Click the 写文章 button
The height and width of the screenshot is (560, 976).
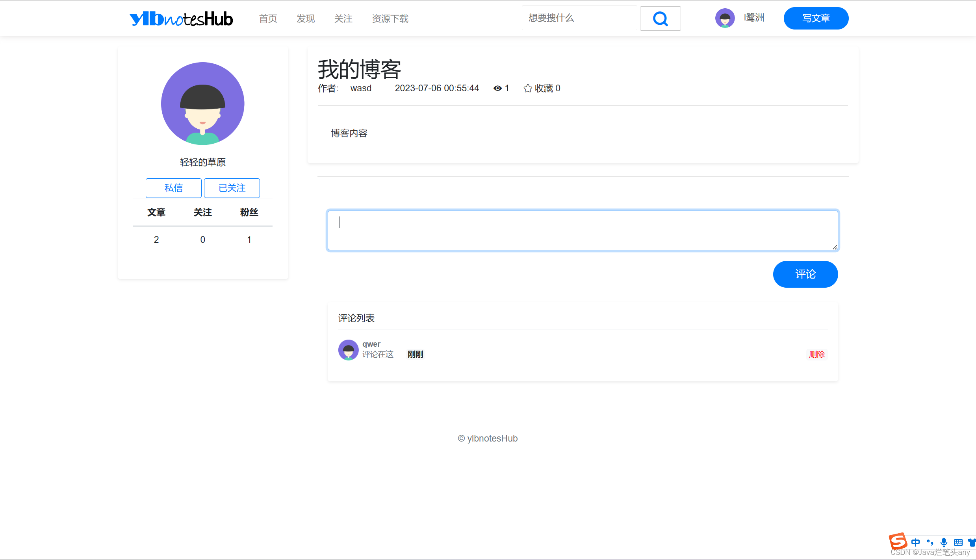click(x=816, y=18)
